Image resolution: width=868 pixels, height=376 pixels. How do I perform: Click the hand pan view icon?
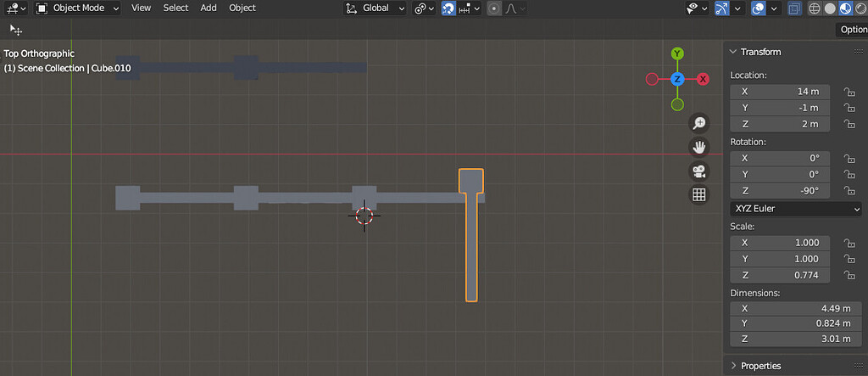699,147
